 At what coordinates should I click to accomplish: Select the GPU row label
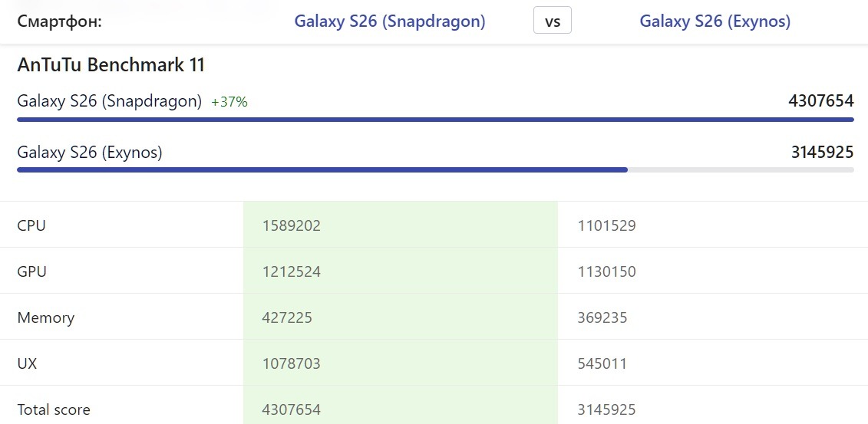point(32,271)
